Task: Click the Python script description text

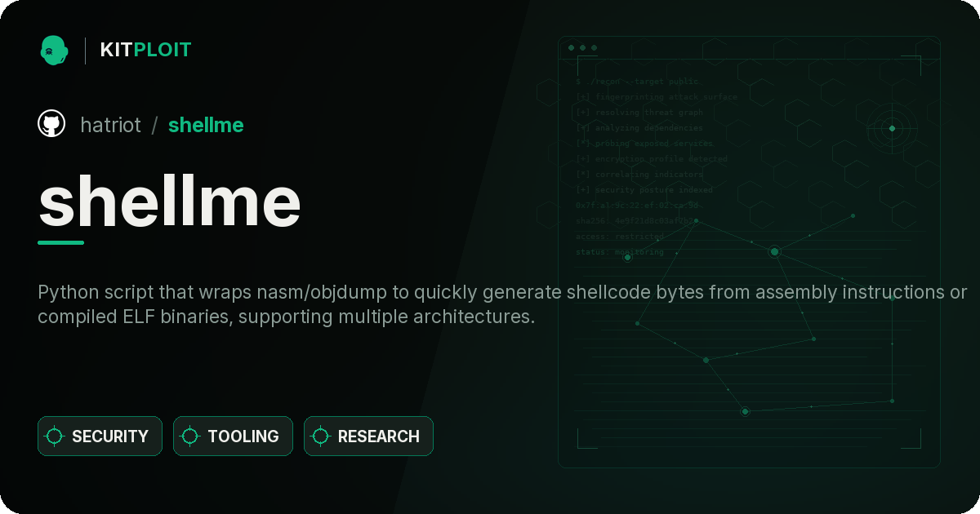Action: [502, 304]
